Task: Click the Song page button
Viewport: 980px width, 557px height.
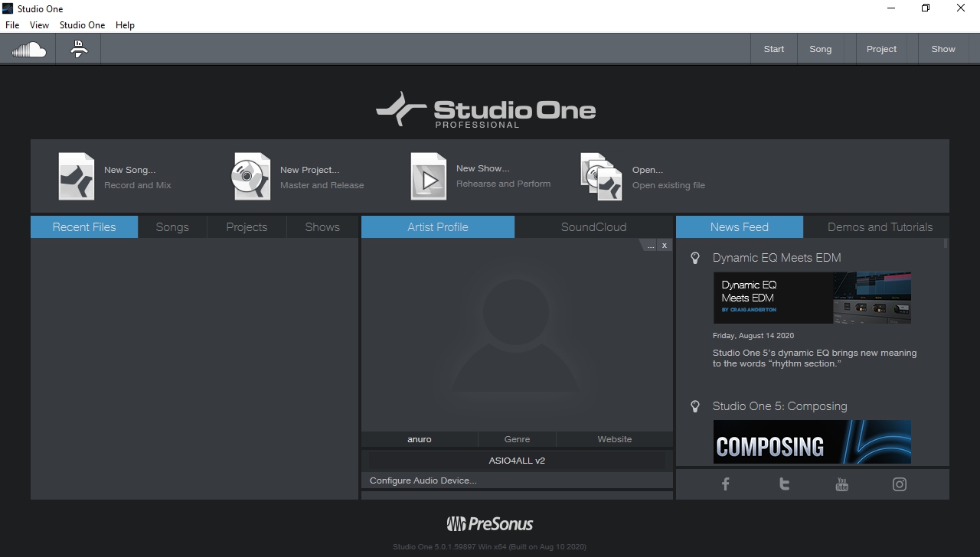Action: point(820,49)
